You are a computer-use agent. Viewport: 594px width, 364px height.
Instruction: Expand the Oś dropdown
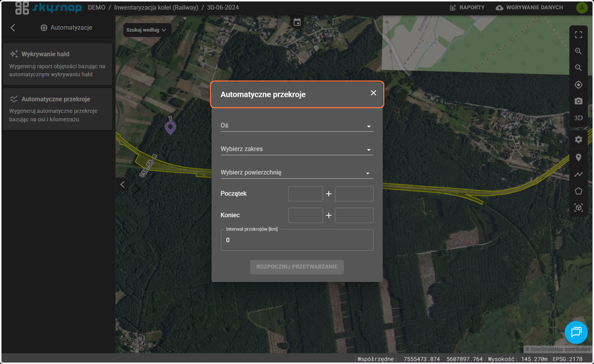coord(297,126)
